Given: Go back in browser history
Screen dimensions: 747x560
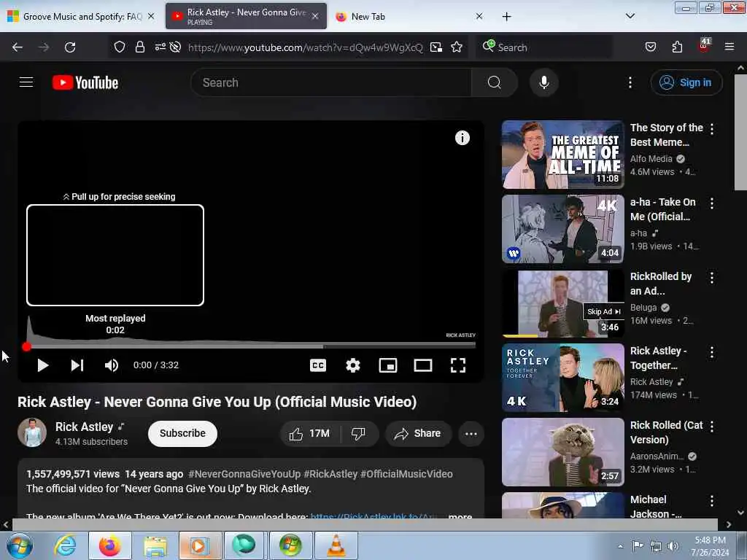Looking at the screenshot, I should 18,47.
